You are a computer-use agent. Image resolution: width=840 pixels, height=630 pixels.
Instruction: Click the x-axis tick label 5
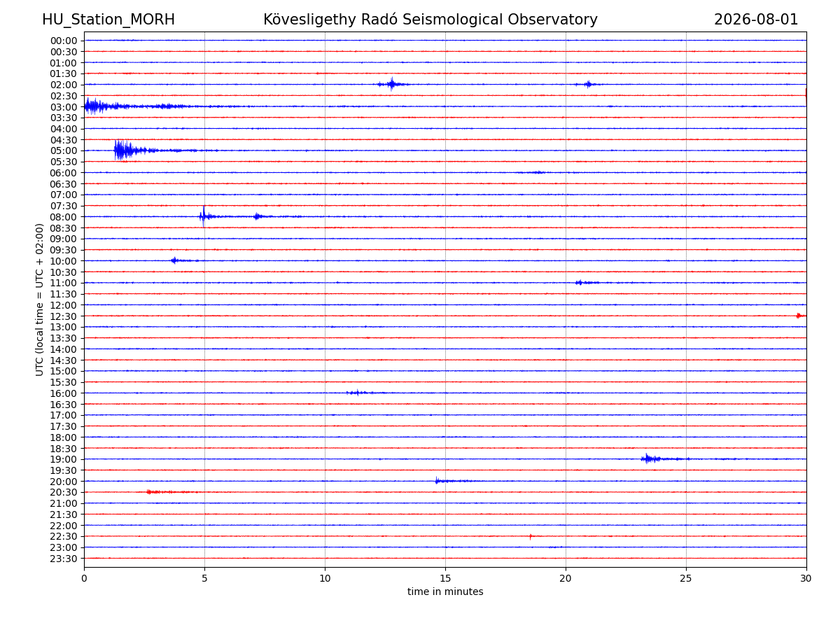point(204,578)
